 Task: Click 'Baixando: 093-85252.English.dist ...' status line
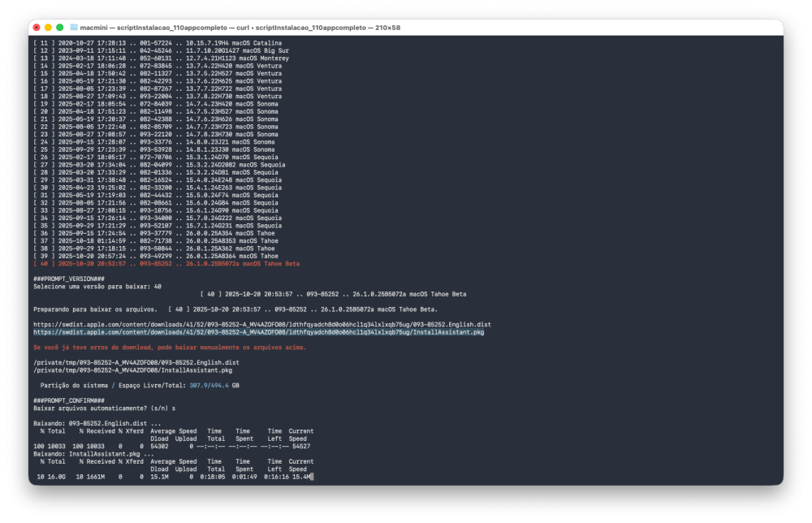pyautogui.click(x=97, y=424)
